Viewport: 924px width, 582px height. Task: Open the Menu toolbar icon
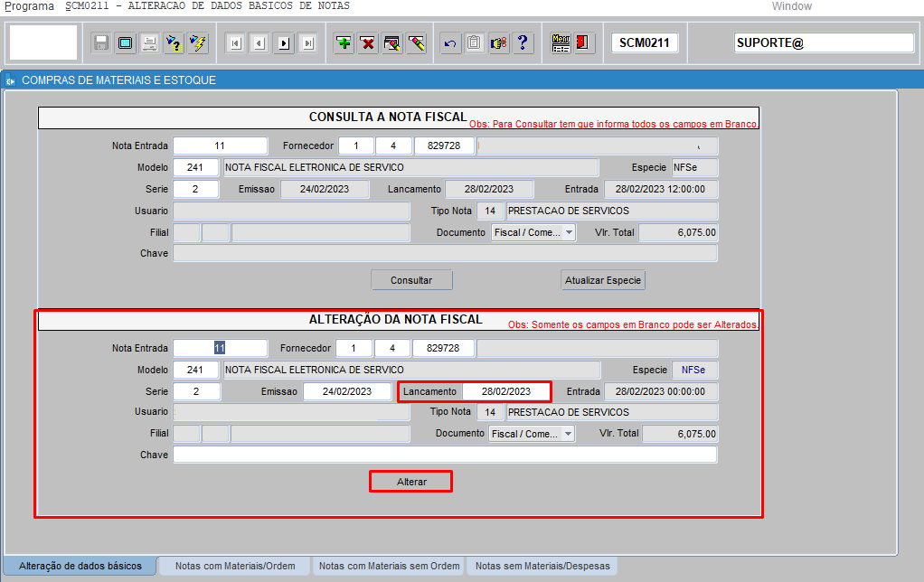pos(561,43)
